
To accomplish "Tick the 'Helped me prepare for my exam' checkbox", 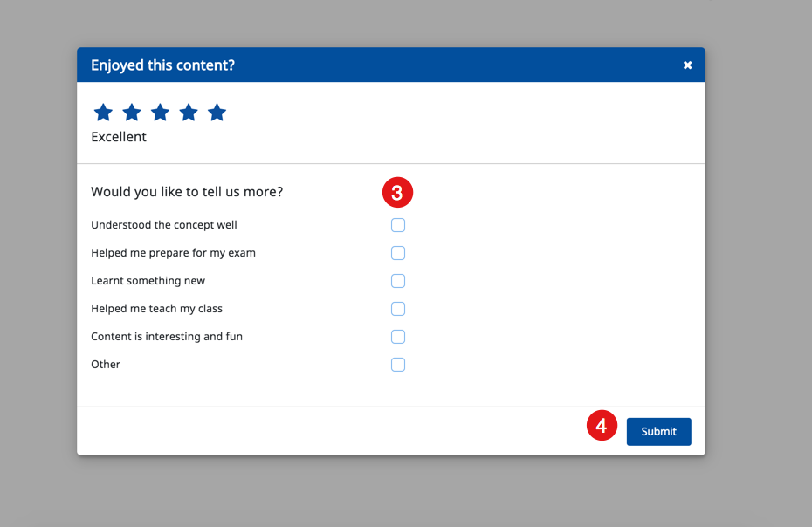I will point(398,253).
